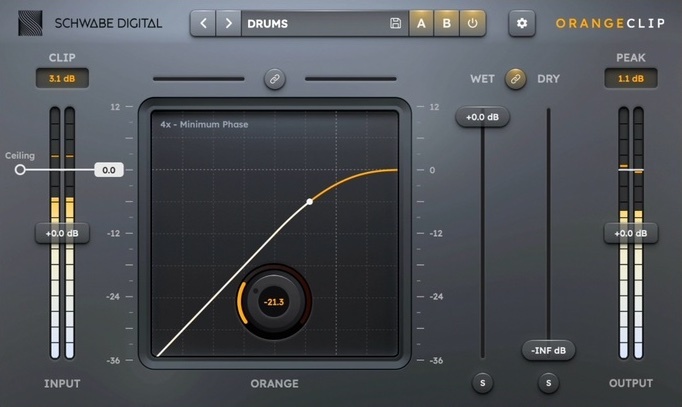Reset the PEAK 1.1 dB readout
The height and width of the screenshot is (407, 682).
click(631, 79)
